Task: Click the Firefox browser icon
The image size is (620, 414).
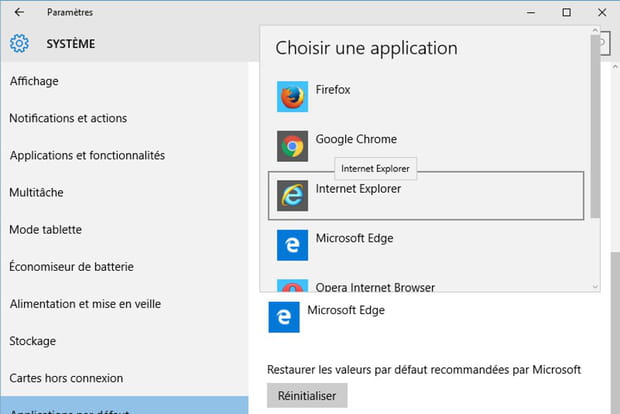Action: point(292,96)
